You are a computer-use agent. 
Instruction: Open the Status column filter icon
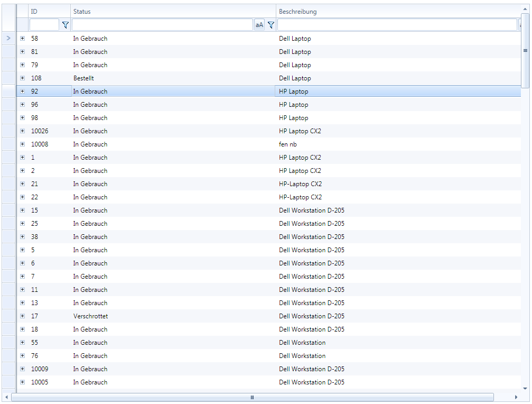coord(270,25)
